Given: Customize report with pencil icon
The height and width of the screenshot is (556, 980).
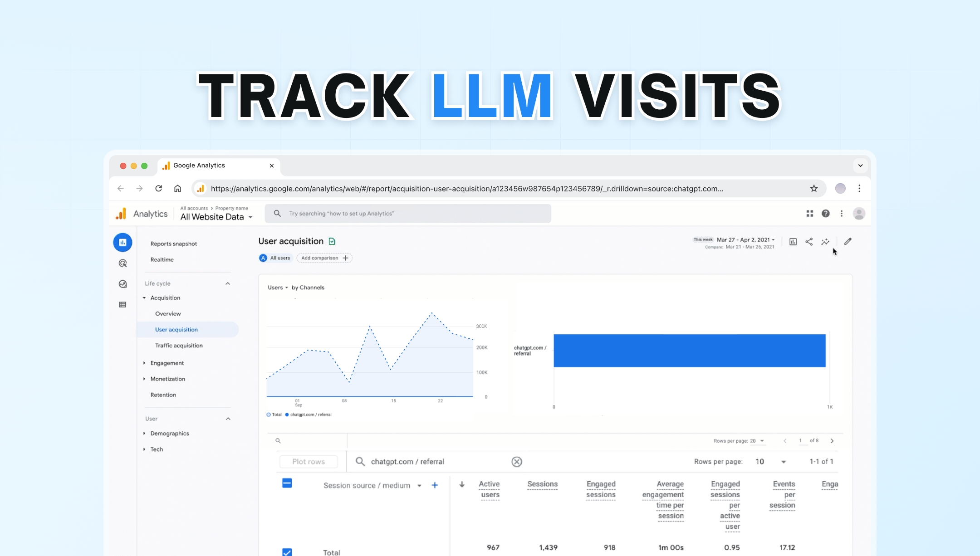Looking at the screenshot, I should (x=848, y=241).
